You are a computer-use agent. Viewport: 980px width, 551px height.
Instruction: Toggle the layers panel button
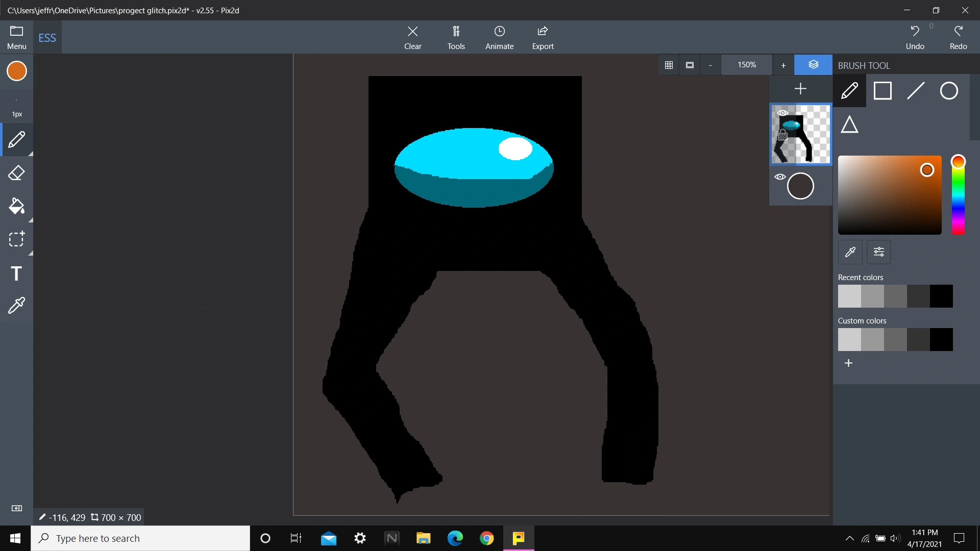[x=813, y=65]
